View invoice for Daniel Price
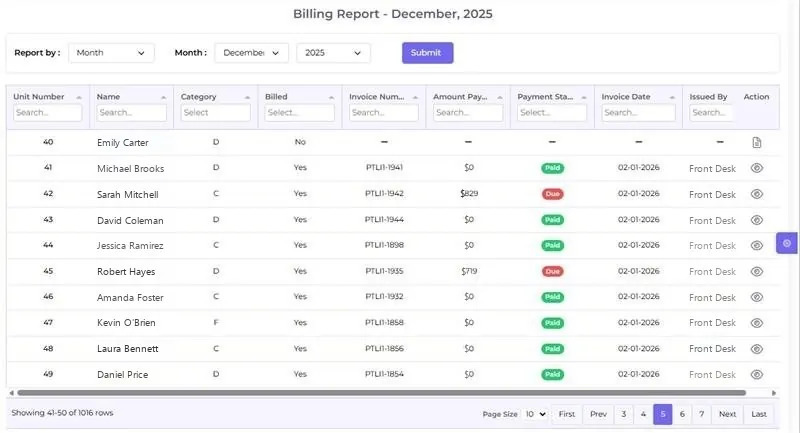Viewport: 800px width, 433px height. coord(757,374)
